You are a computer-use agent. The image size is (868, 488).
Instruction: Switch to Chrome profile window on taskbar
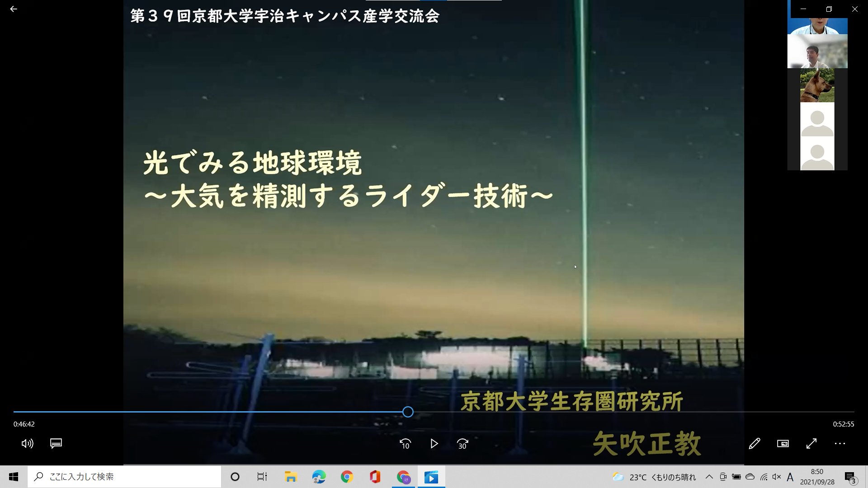(x=403, y=477)
